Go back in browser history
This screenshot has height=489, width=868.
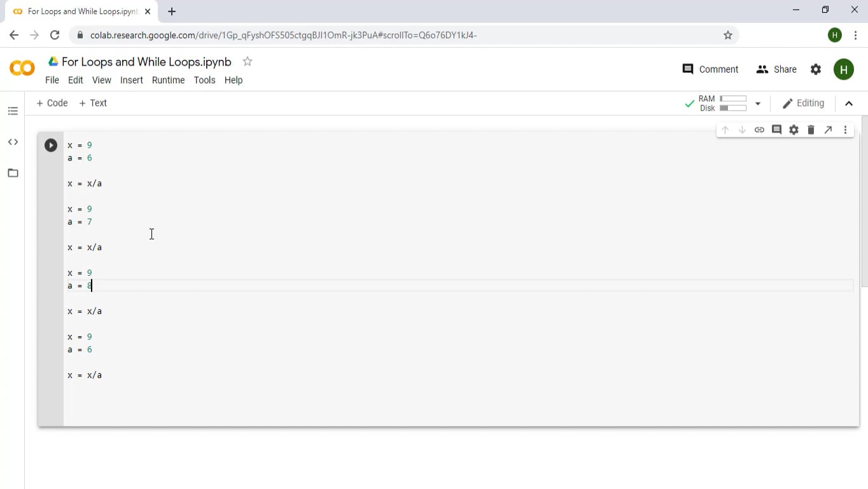14,35
